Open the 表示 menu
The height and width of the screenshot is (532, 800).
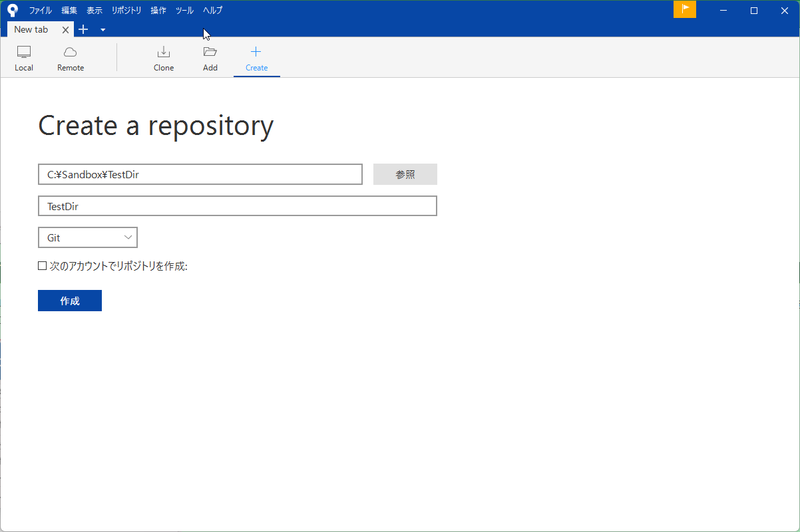[95, 11]
